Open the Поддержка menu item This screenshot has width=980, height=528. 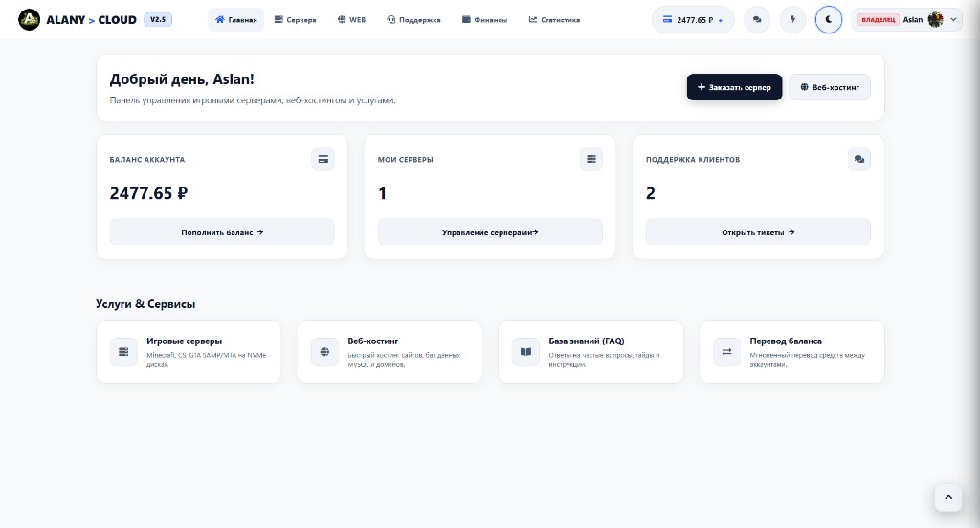(413, 20)
